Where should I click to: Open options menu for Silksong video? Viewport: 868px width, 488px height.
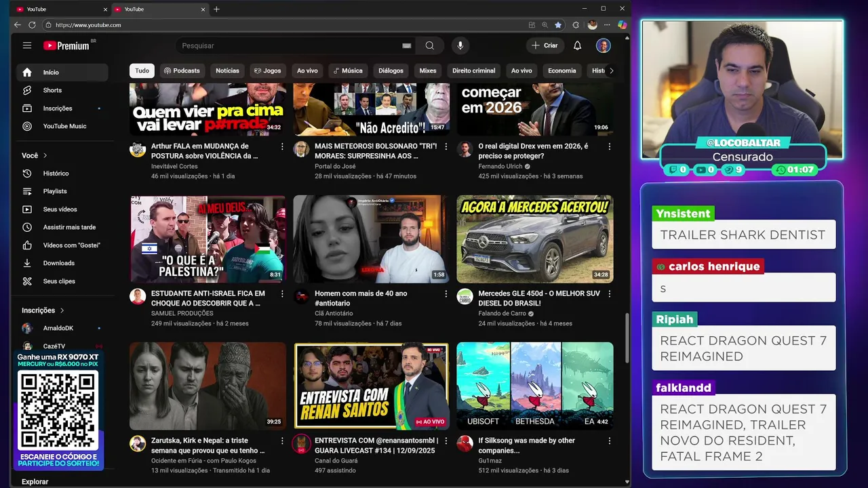[609, 441]
